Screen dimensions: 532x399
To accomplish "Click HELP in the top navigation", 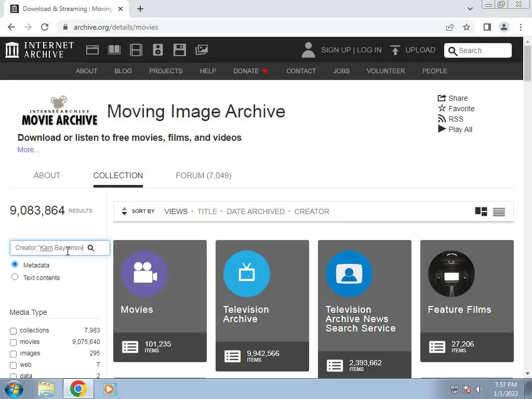I will pos(208,71).
